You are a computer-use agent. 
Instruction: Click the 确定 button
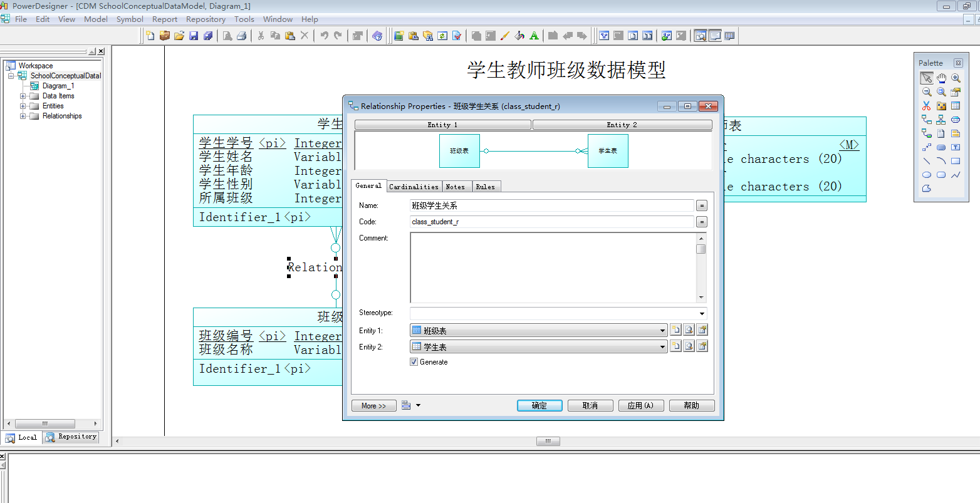pyautogui.click(x=540, y=405)
